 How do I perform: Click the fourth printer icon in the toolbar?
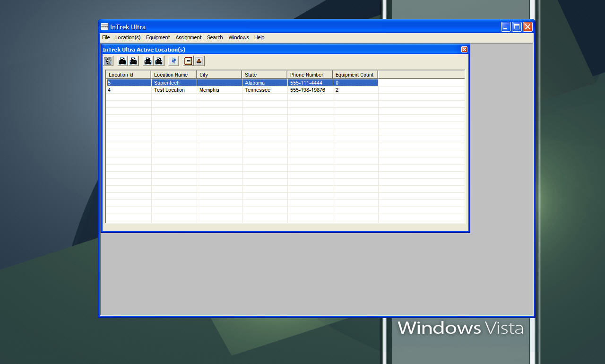tap(159, 61)
